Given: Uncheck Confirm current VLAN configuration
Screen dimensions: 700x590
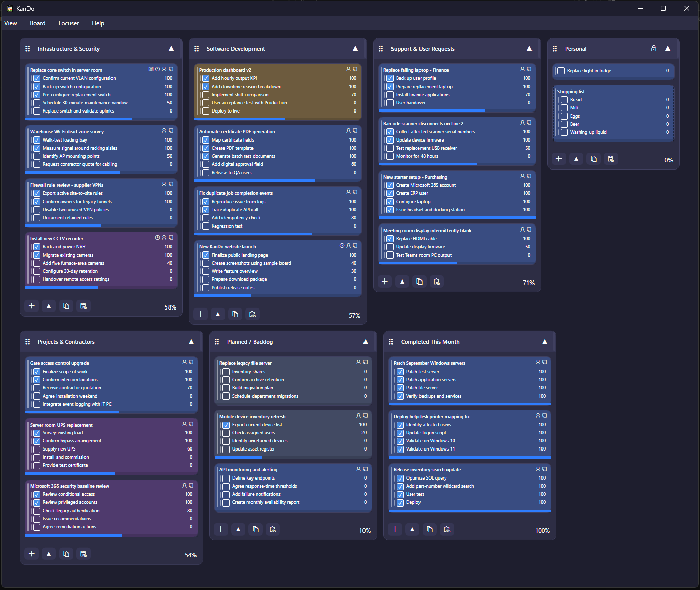Looking at the screenshot, I should click(x=37, y=78).
